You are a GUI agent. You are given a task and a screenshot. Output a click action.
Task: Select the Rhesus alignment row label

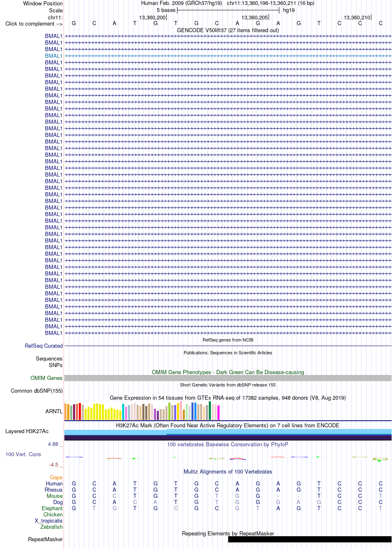pyautogui.click(x=54, y=490)
